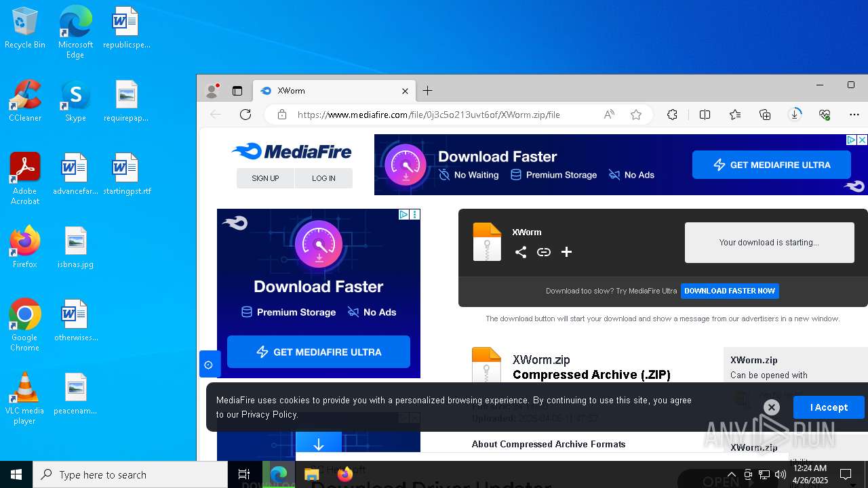Close the top banner ad
The image size is (868, 488).
pos(862,140)
